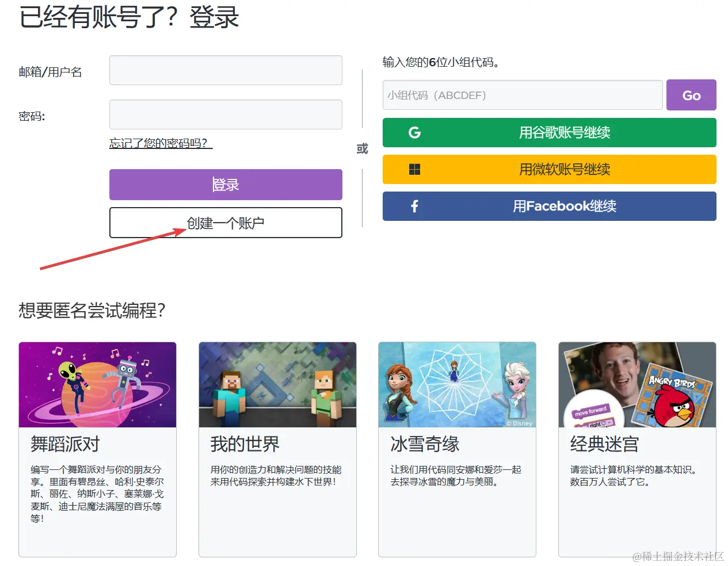
Task: Continue with the blue 用Facebook继续 button
Action: (549, 206)
